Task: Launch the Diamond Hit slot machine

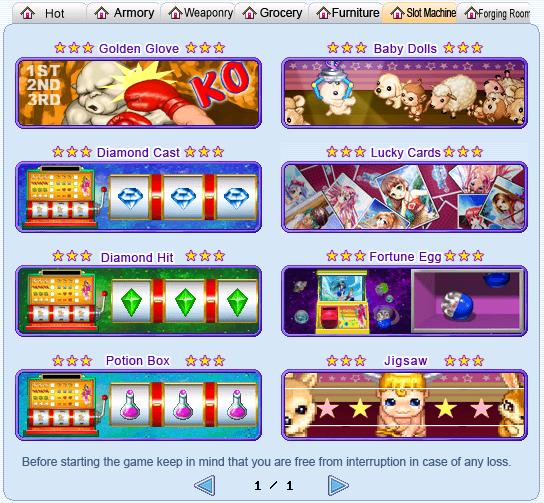Action: pos(138,301)
